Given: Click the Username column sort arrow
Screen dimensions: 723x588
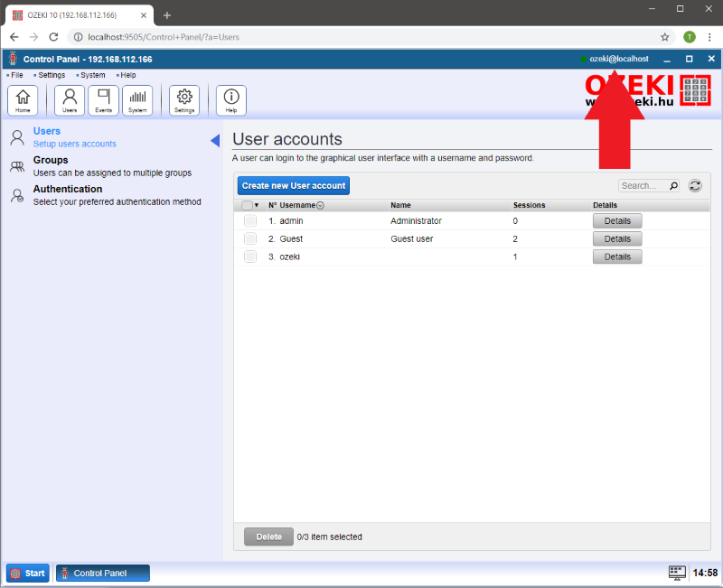Looking at the screenshot, I should pyautogui.click(x=321, y=205).
